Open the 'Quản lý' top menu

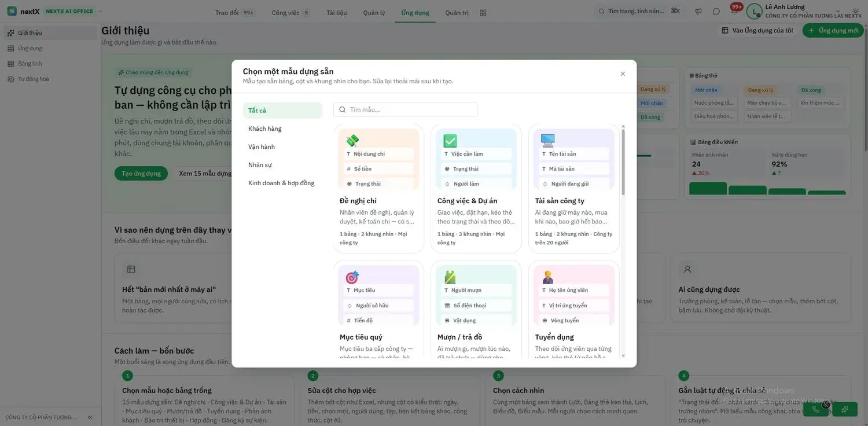[374, 13]
